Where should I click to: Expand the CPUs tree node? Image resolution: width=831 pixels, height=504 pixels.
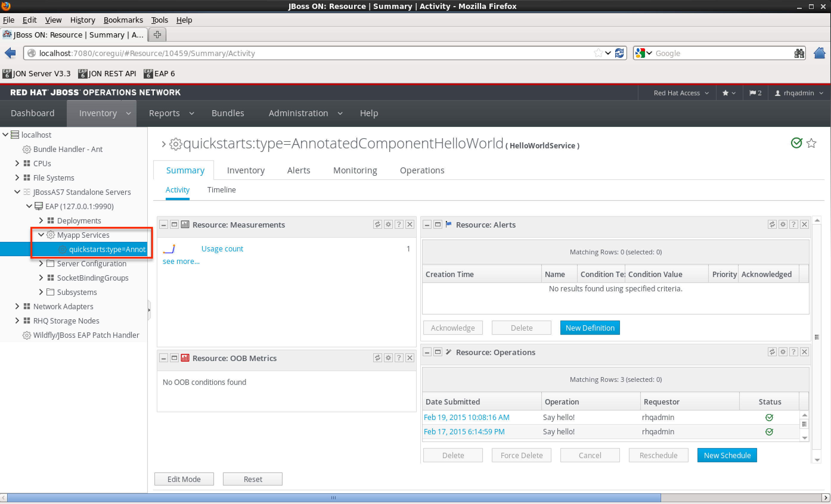tap(17, 163)
